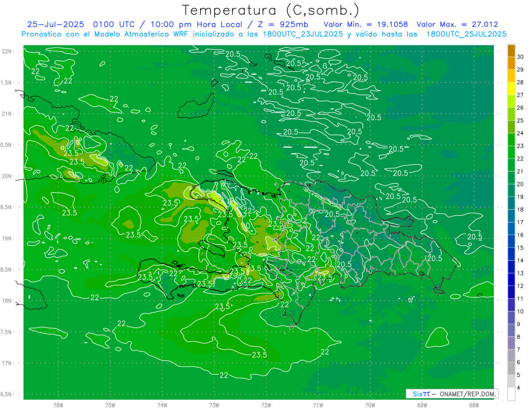Click the colorbar label "30"

pos(520,57)
